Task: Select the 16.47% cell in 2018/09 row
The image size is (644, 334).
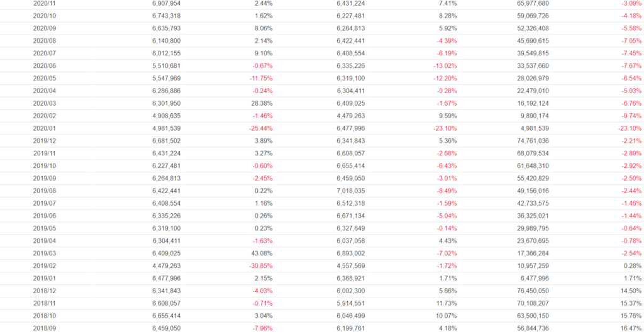Action: coord(630,328)
